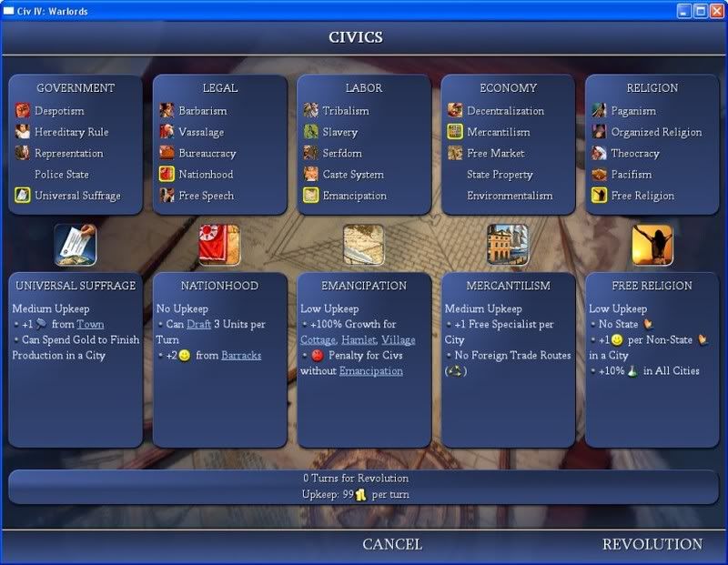Click the UNIVERSAL SUFFRAGE description panel heading

pos(76,286)
